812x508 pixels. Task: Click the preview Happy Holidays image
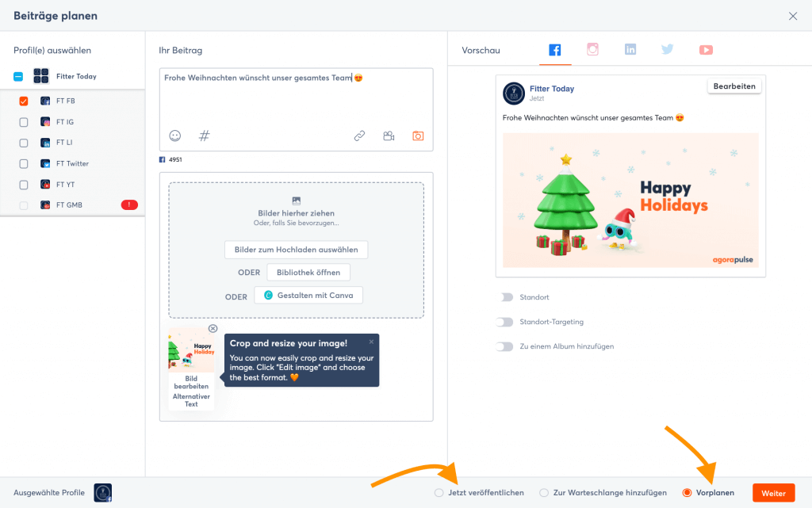[630, 201]
